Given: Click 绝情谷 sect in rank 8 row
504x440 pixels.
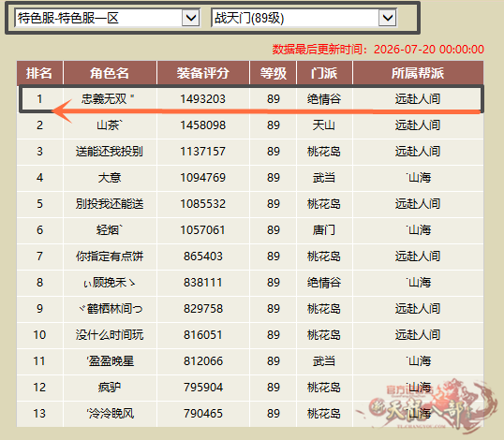Looking at the screenshot, I should coord(324,283).
